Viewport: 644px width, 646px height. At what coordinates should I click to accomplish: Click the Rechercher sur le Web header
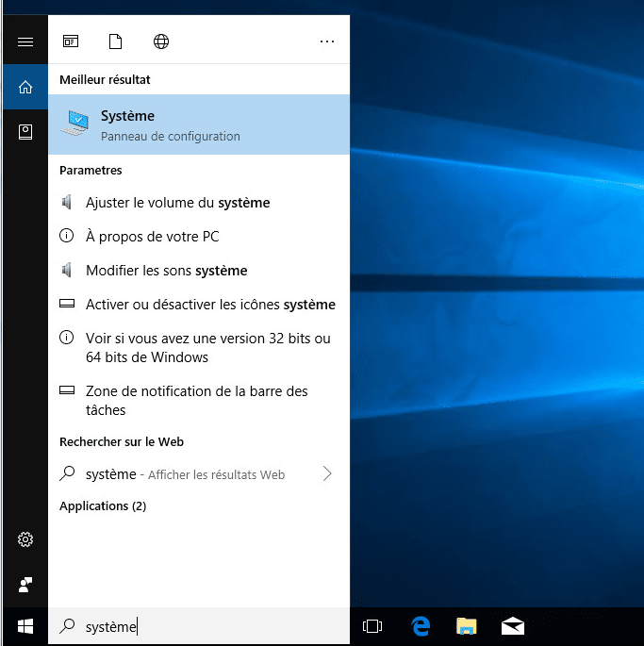tap(122, 442)
